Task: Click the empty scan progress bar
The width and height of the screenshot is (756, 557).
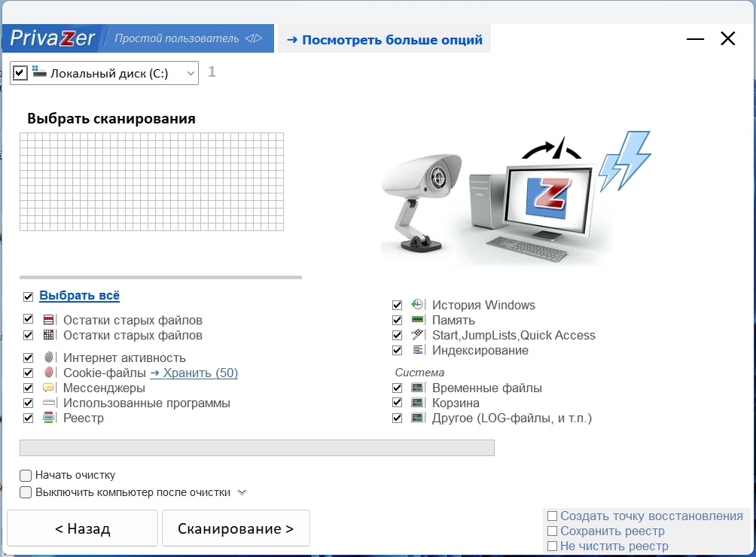Action: pyautogui.click(x=257, y=448)
